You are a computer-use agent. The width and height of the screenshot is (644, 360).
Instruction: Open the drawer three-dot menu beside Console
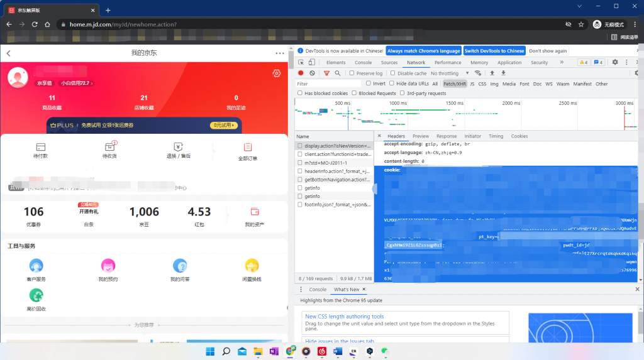pyautogui.click(x=301, y=290)
